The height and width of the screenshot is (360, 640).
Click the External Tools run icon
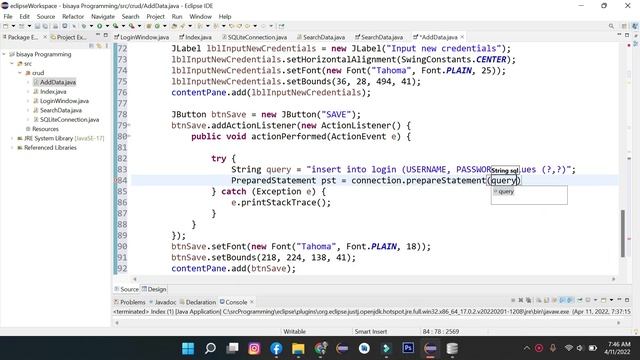click(131, 26)
